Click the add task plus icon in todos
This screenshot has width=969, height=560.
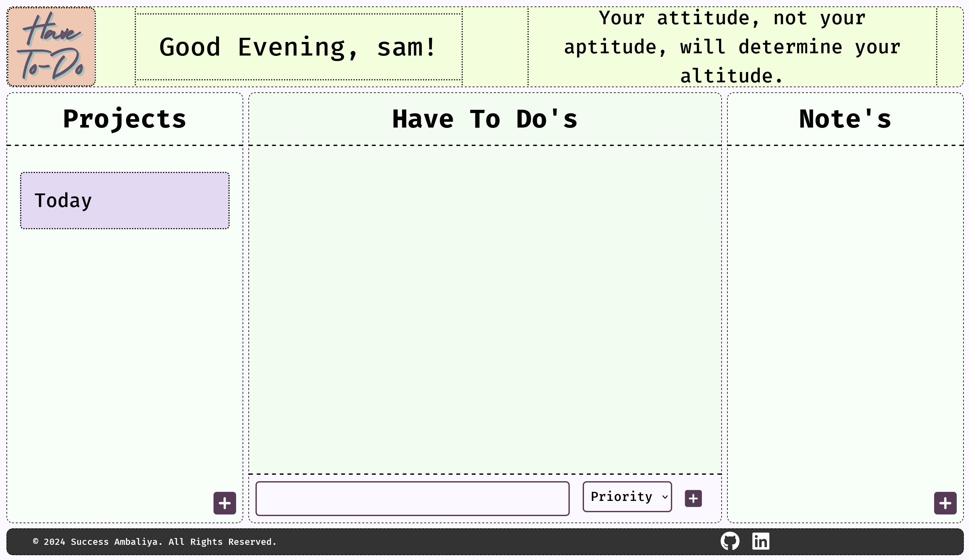click(693, 498)
